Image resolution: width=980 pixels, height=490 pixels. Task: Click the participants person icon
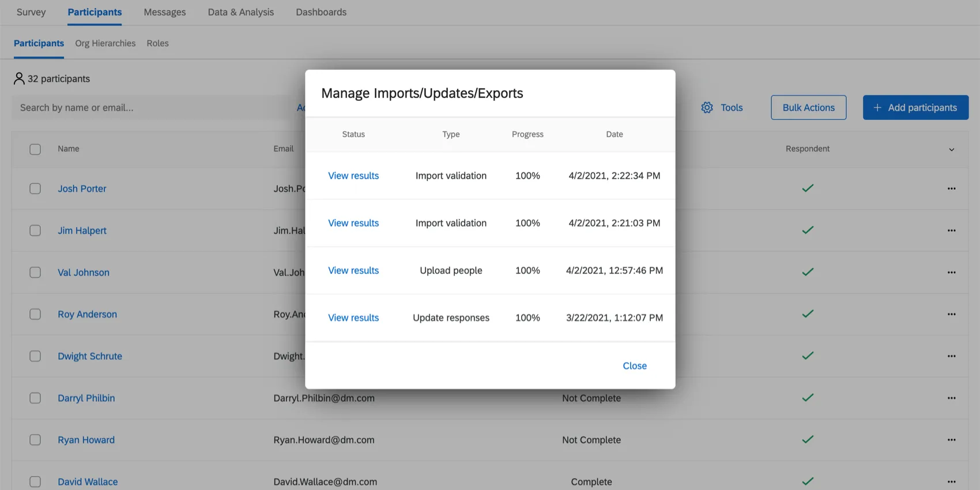19,78
